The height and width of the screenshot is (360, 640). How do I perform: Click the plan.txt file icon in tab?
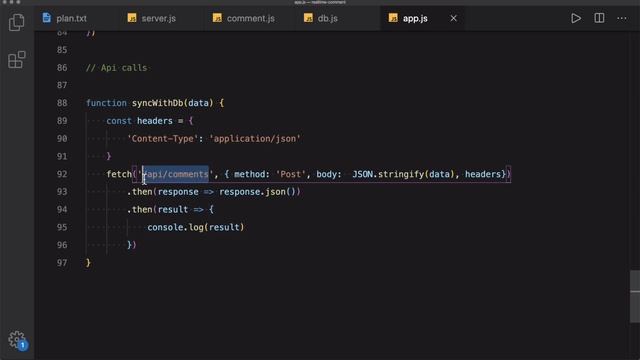(x=47, y=18)
